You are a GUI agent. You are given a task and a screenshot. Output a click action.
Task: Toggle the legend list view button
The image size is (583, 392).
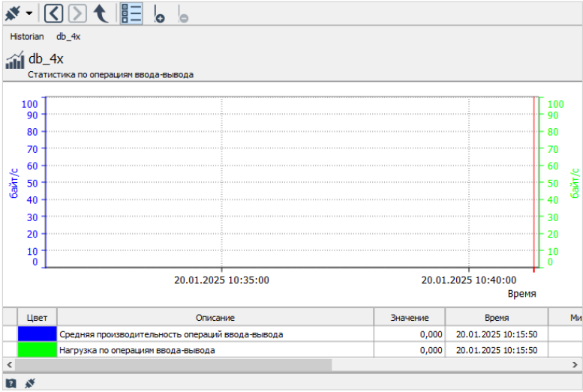tap(131, 13)
